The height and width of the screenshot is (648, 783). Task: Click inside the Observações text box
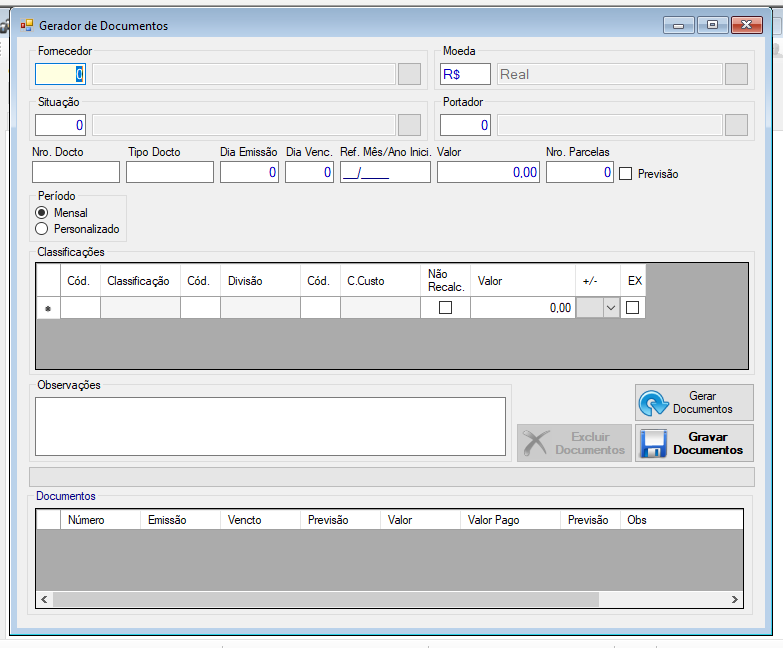[270, 426]
